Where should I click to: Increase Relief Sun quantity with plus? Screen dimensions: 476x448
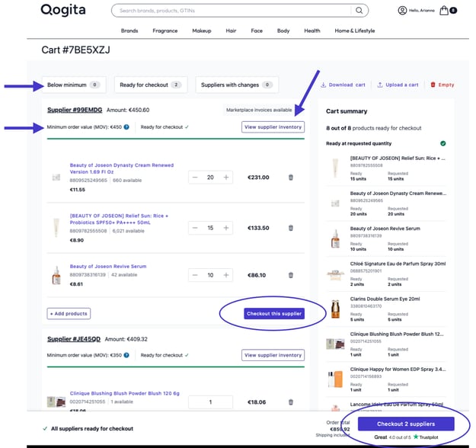[x=226, y=228]
